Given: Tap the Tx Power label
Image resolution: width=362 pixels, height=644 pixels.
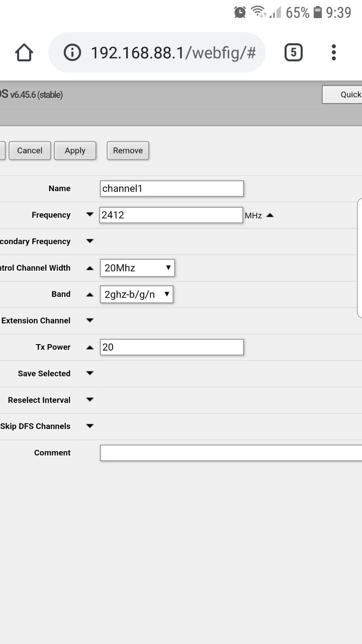Looking at the screenshot, I should tap(53, 347).
